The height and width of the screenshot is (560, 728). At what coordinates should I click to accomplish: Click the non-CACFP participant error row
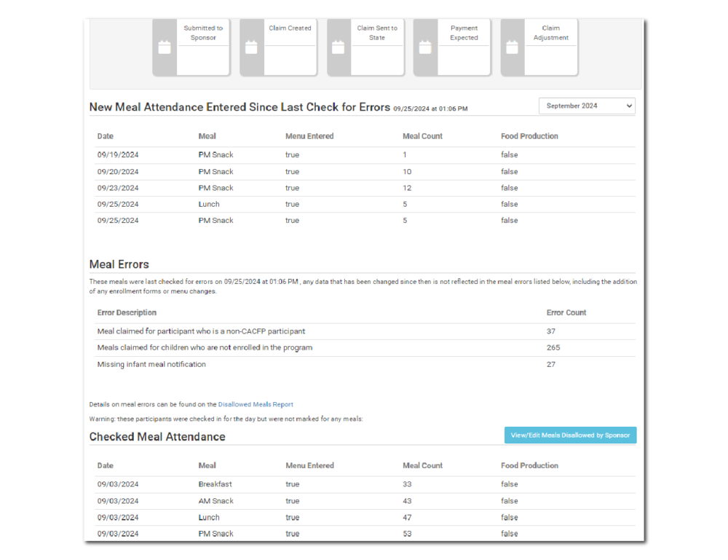pyautogui.click(x=291, y=331)
